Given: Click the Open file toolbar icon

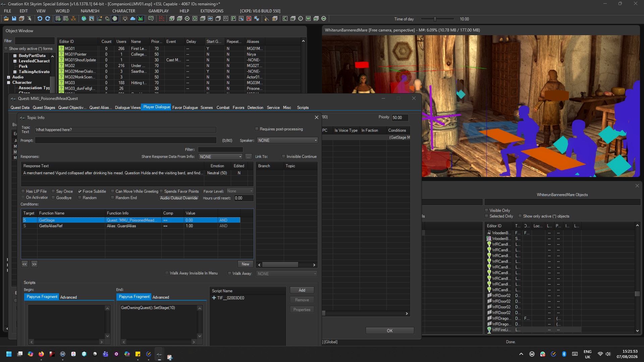Looking at the screenshot, I should click(6, 19).
